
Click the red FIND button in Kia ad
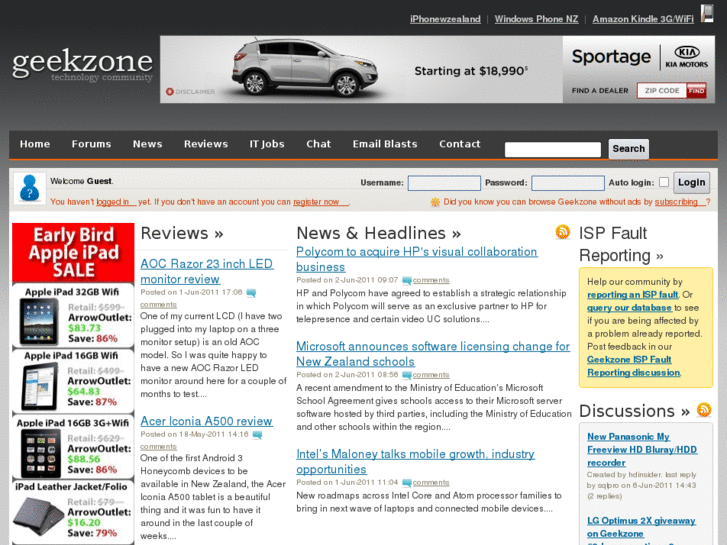pyautogui.click(x=696, y=90)
